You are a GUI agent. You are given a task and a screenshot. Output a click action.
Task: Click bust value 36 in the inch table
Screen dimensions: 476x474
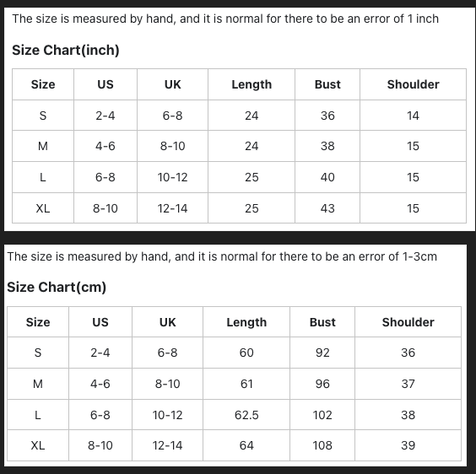pos(327,116)
